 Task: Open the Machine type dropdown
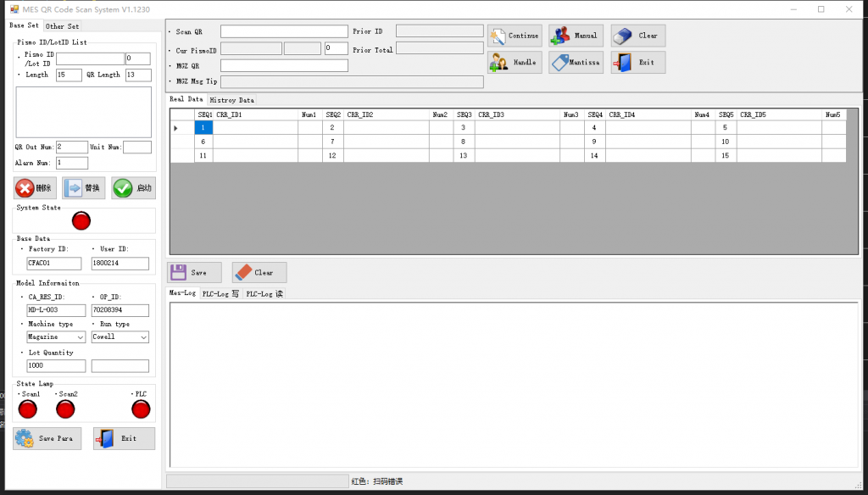(x=56, y=336)
